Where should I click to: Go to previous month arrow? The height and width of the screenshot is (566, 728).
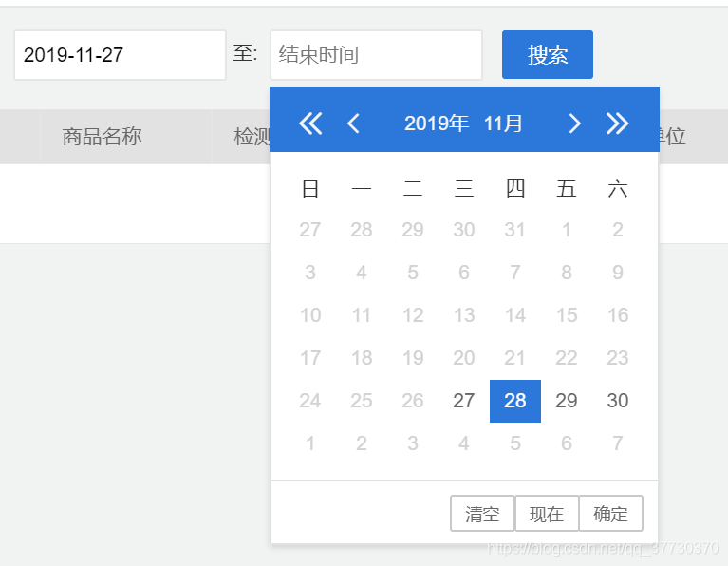click(x=353, y=123)
